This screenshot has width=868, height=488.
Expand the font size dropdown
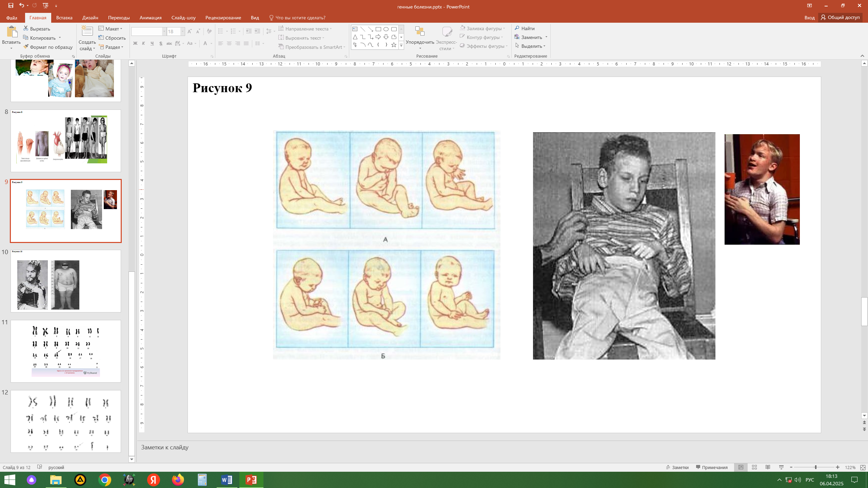click(182, 32)
